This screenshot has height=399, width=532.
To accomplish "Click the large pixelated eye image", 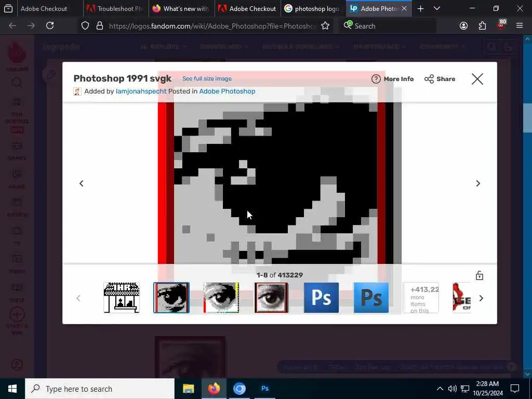I will click(280, 183).
